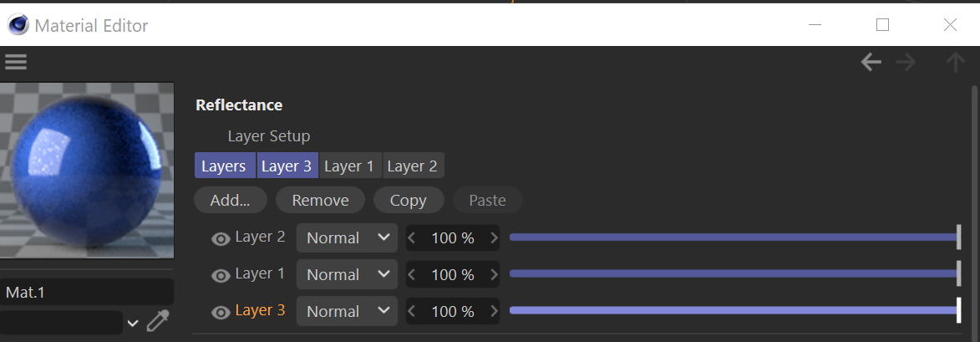This screenshot has height=342, width=980.
Task: Click the Mat.1 material name field
Action: 87,293
